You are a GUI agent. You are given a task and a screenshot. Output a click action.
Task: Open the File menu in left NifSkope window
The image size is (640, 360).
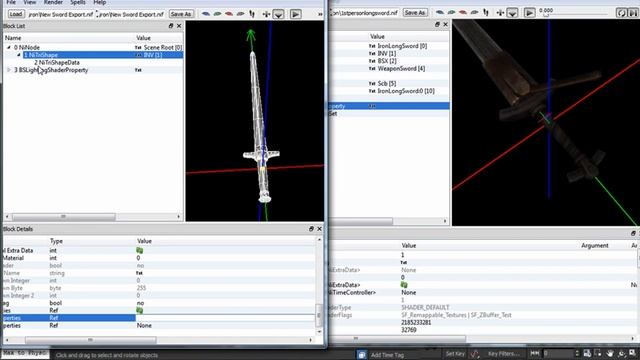click(11, 2)
